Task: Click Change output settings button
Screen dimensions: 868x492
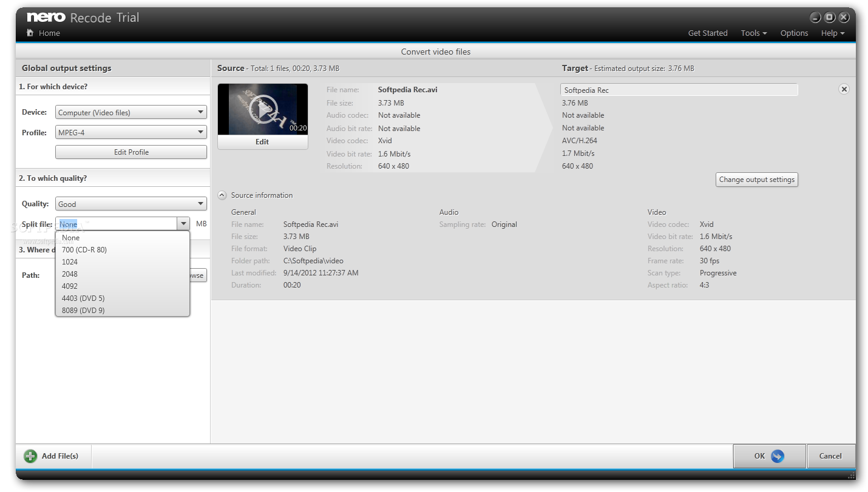Action: tap(756, 180)
